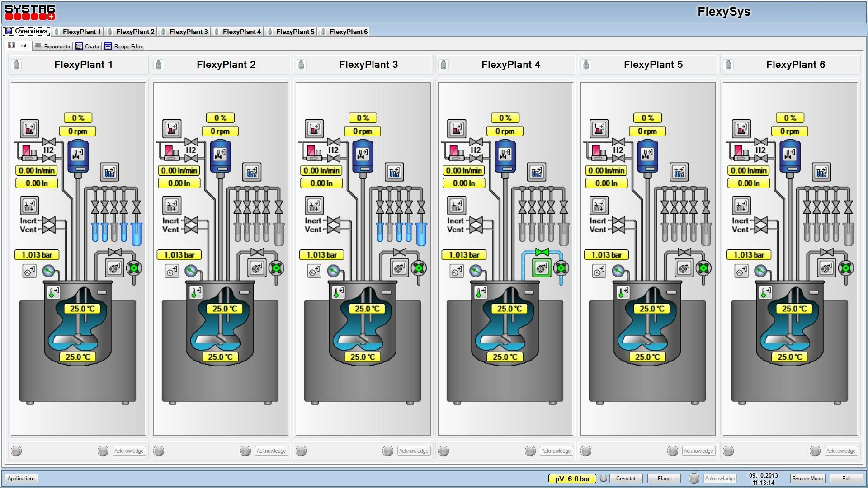868x488 pixels.
Task: Select the sample tubes controller icon on FlexyPlant 6
Action: (822, 172)
